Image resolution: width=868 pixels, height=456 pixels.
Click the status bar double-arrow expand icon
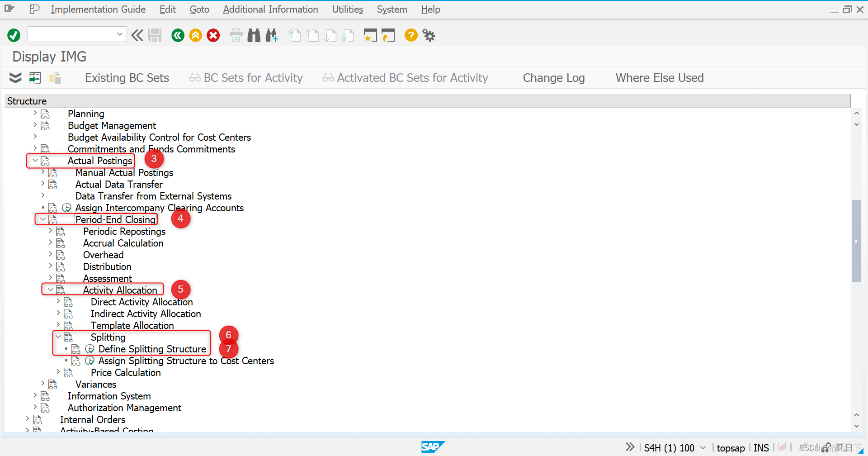point(630,447)
